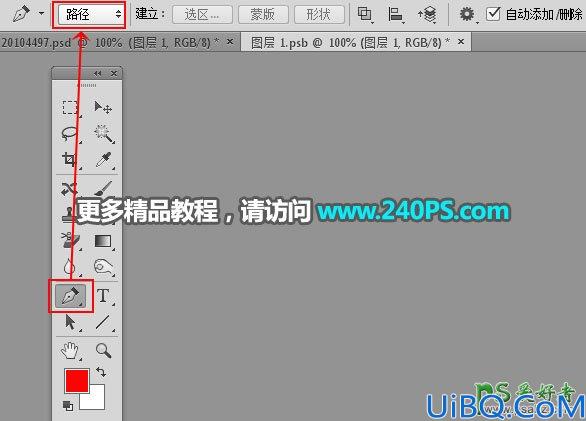
Task: Open the path arrangement layers icon
Action: pos(427,15)
